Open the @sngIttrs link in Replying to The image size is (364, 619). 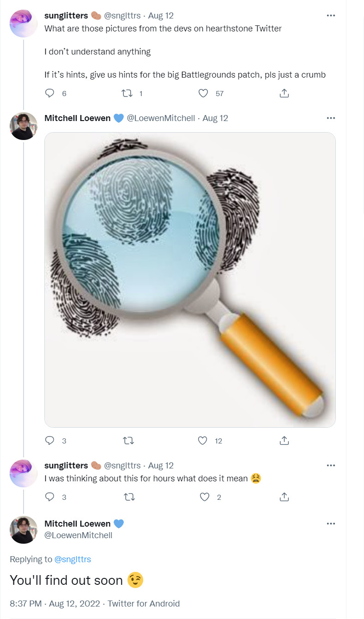[x=73, y=559]
